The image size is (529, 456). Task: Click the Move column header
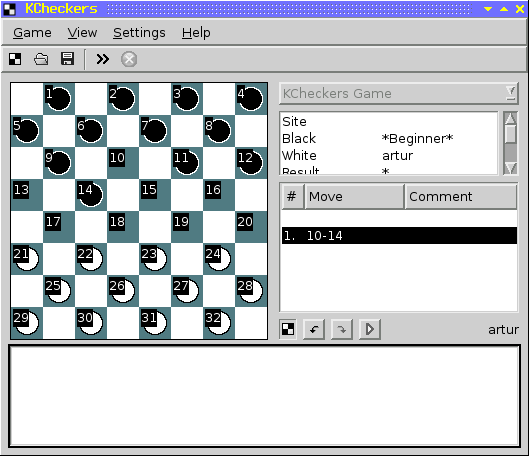coord(355,197)
